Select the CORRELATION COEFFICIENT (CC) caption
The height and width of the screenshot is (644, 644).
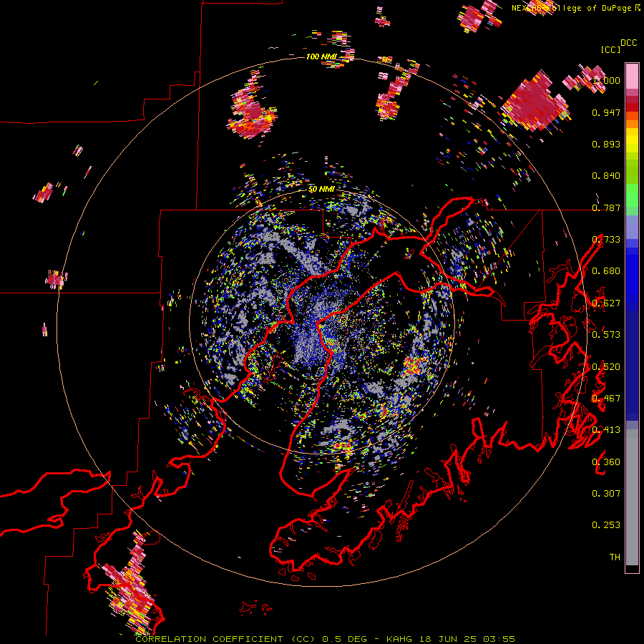(x=225, y=639)
